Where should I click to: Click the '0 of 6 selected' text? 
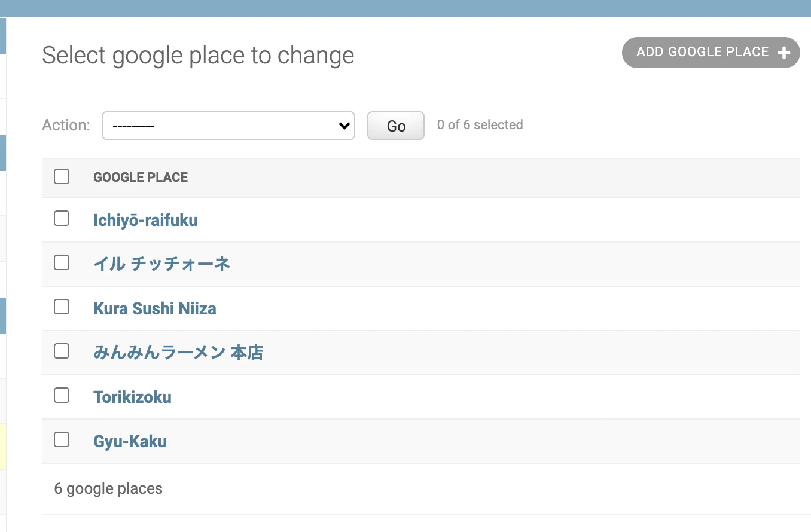coord(480,124)
